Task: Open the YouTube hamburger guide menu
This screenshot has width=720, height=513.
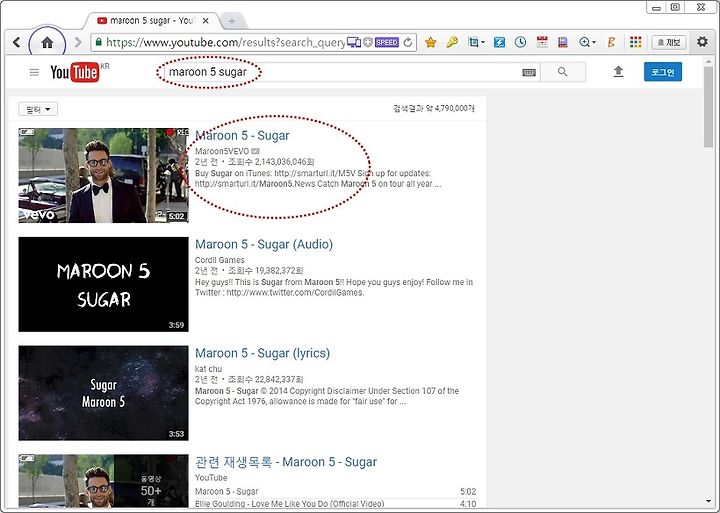Action: 34,72
